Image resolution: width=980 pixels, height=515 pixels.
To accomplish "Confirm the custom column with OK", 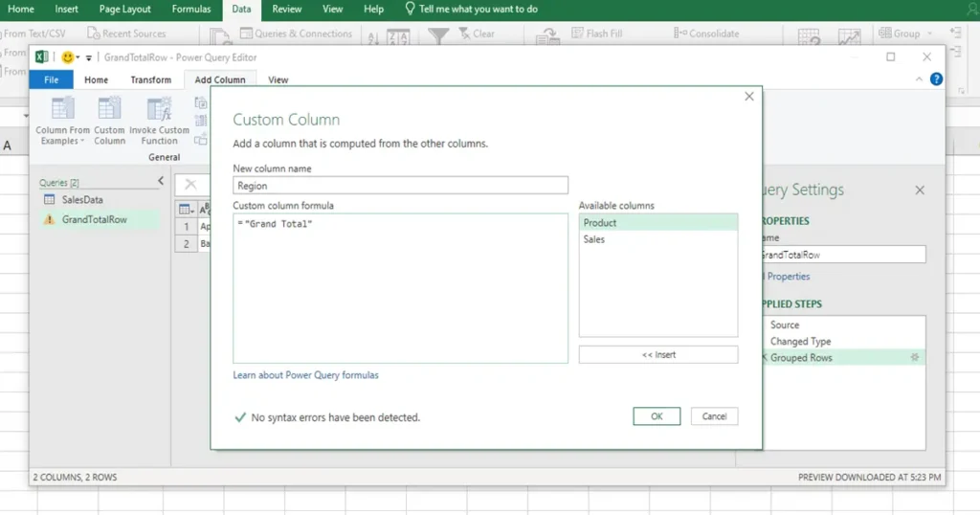I will pos(657,416).
